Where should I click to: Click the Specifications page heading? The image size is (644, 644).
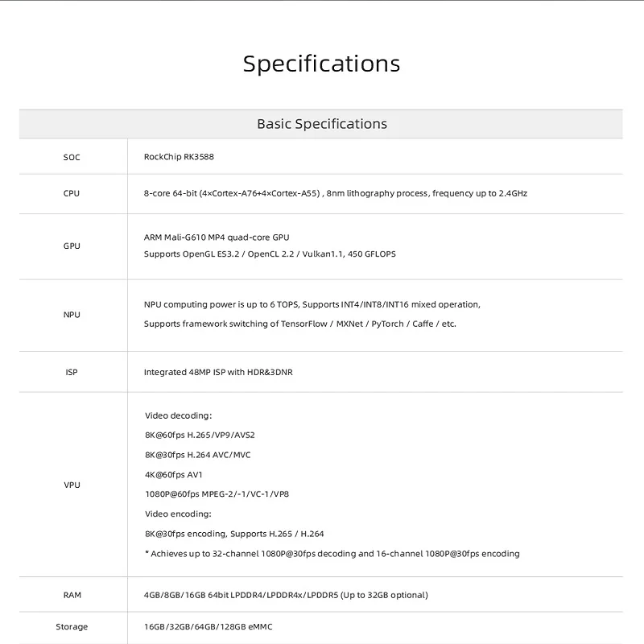321,64
